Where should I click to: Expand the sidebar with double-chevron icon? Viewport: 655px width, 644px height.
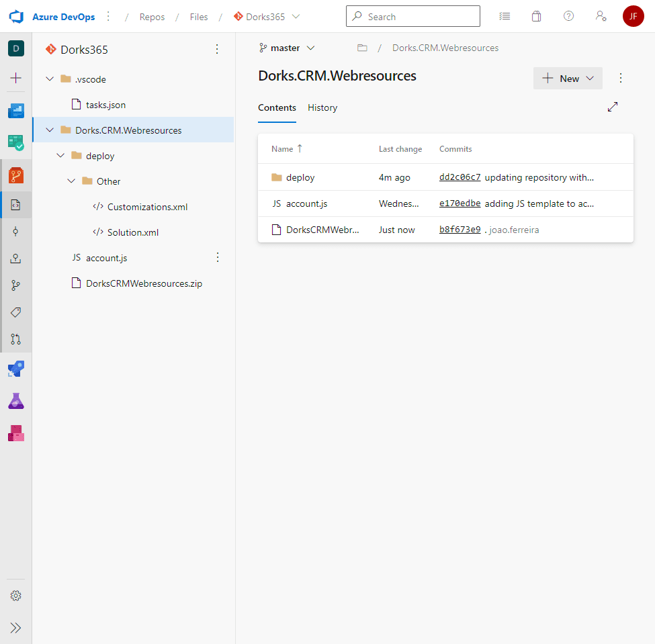click(16, 628)
